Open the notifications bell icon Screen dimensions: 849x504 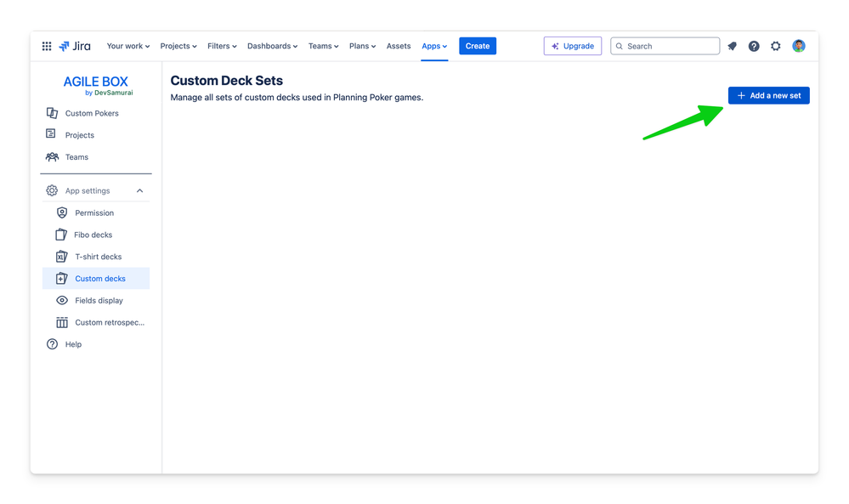732,46
